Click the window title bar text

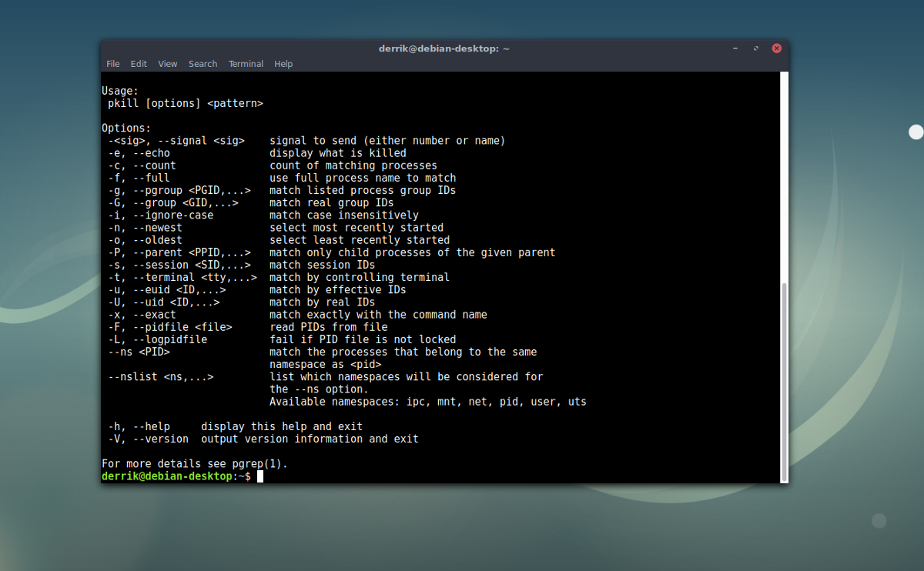point(444,48)
